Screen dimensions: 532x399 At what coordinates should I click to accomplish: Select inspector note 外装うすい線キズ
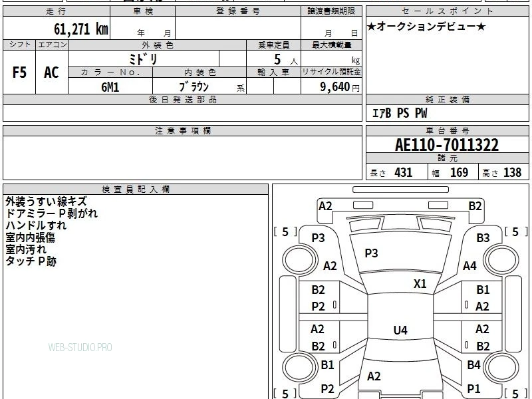point(46,201)
